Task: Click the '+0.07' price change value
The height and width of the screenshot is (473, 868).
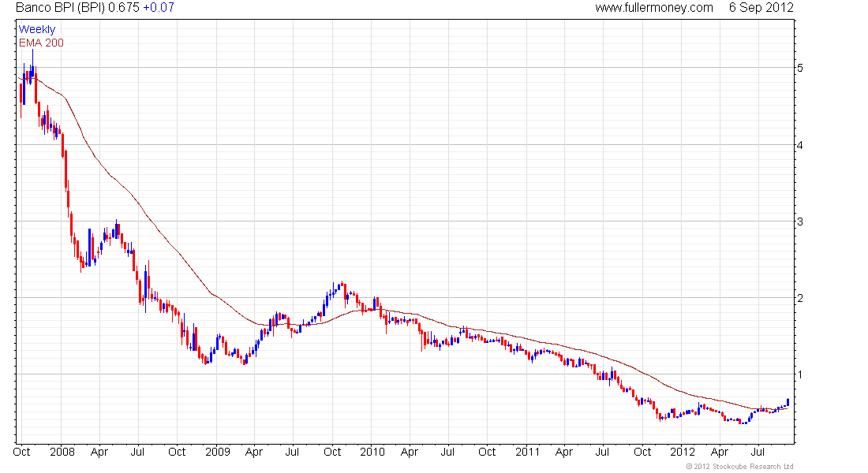Action: pyautogui.click(x=159, y=8)
